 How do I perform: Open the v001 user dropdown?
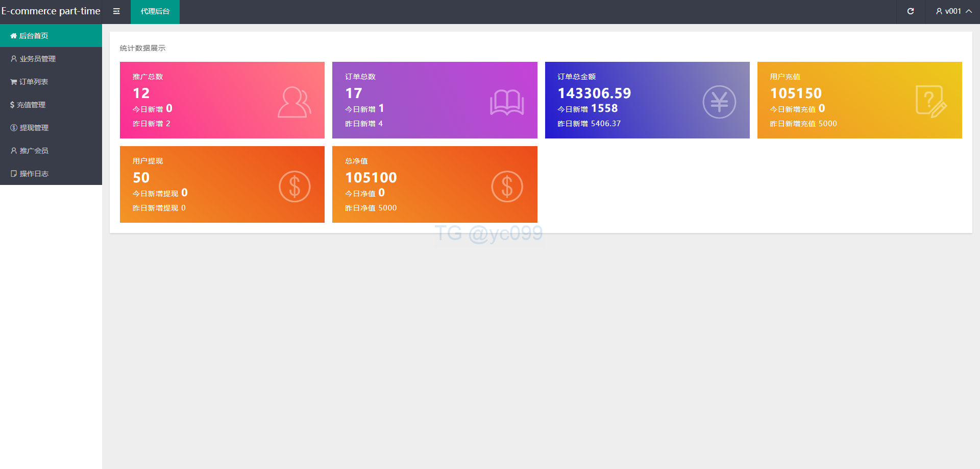point(952,11)
